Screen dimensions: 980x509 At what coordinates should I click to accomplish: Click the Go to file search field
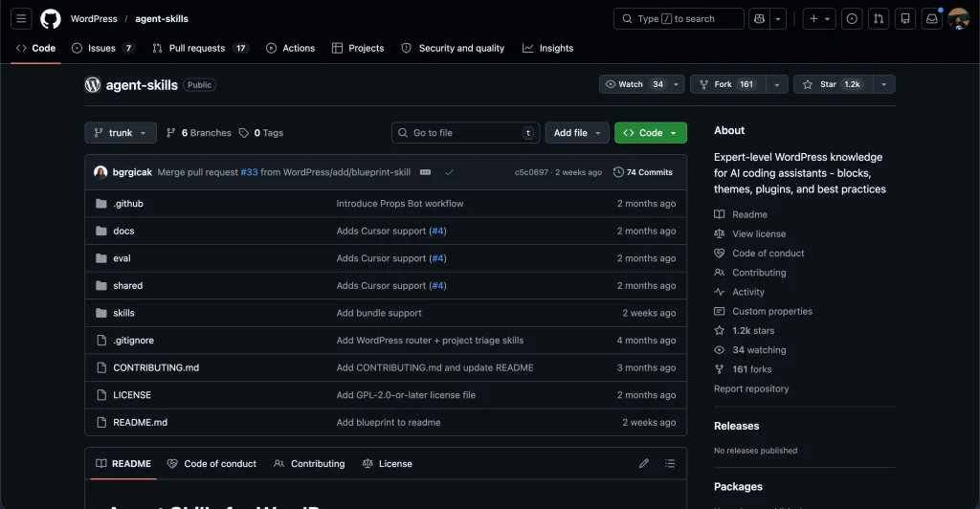pos(466,133)
